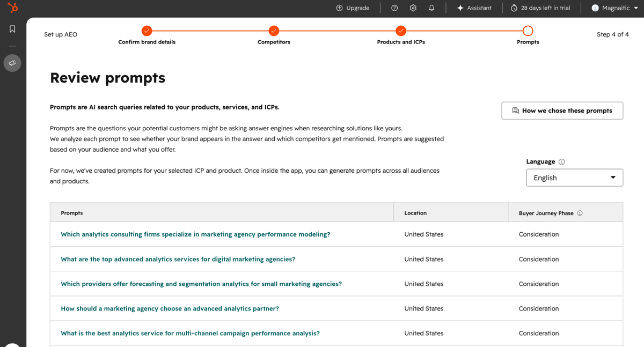Image resolution: width=644 pixels, height=347 pixels.
Task: Open the notifications bell icon
Action: click(431, 8)
